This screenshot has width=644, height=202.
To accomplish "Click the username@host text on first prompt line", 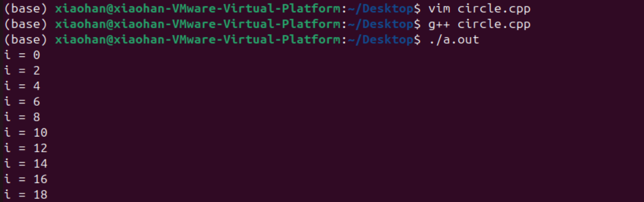I will (x=198, y=9).
